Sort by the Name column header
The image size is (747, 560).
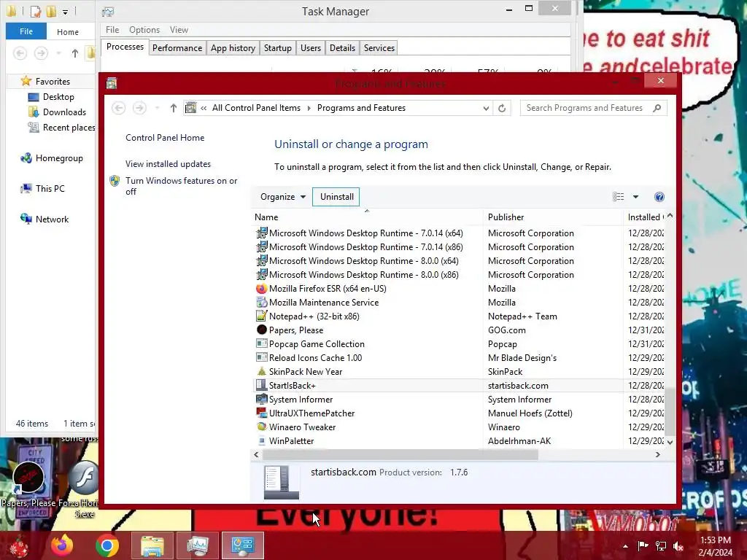[368, 217]
